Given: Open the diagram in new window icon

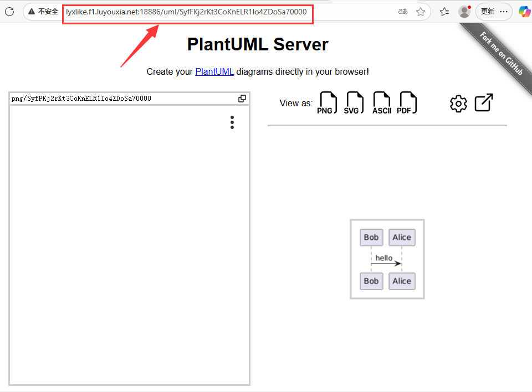Looking at the screenshot, I should [484, 102].
